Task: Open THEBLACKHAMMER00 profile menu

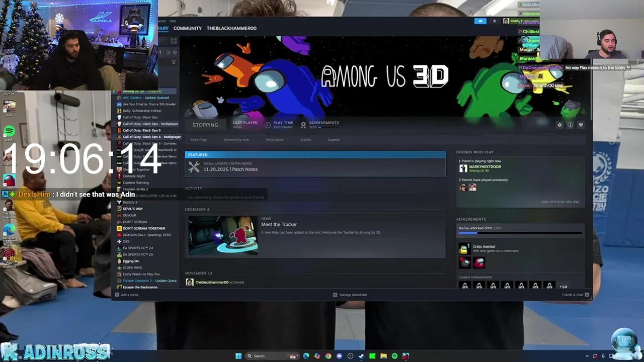Action: point(231,28)
